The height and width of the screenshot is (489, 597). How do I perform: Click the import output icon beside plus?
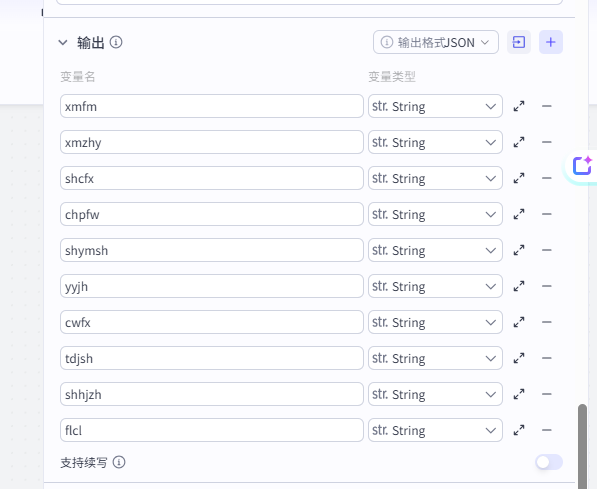[519, 42]
